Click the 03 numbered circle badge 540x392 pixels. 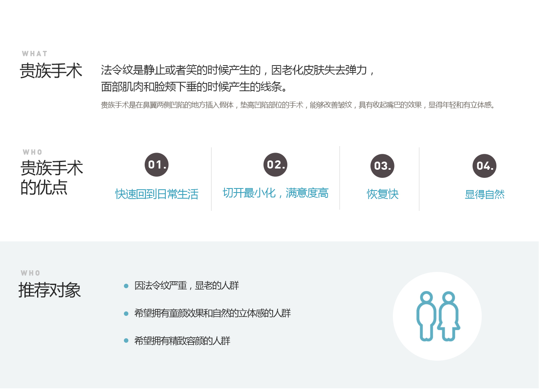point(382,166)
